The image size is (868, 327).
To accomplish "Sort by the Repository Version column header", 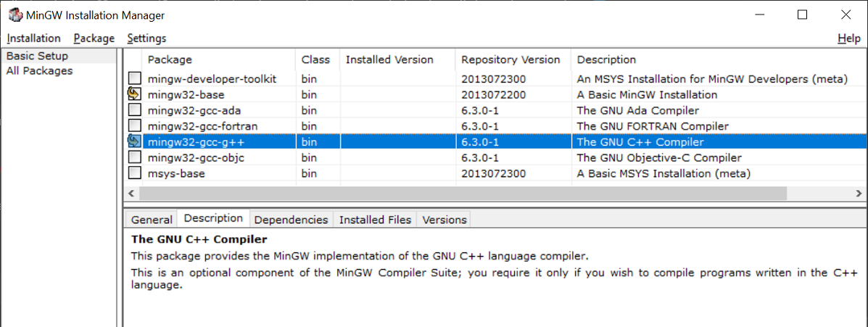I will click(511, 59).
